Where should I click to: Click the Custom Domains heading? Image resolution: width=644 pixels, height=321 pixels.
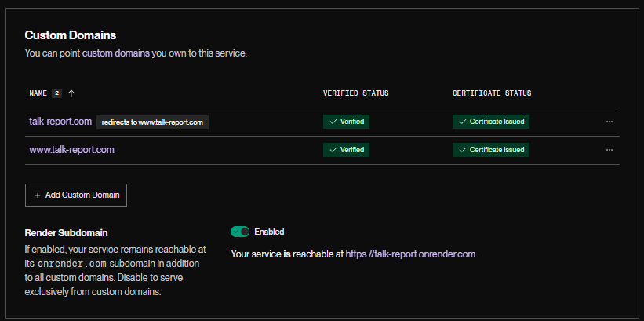(71, 35)
